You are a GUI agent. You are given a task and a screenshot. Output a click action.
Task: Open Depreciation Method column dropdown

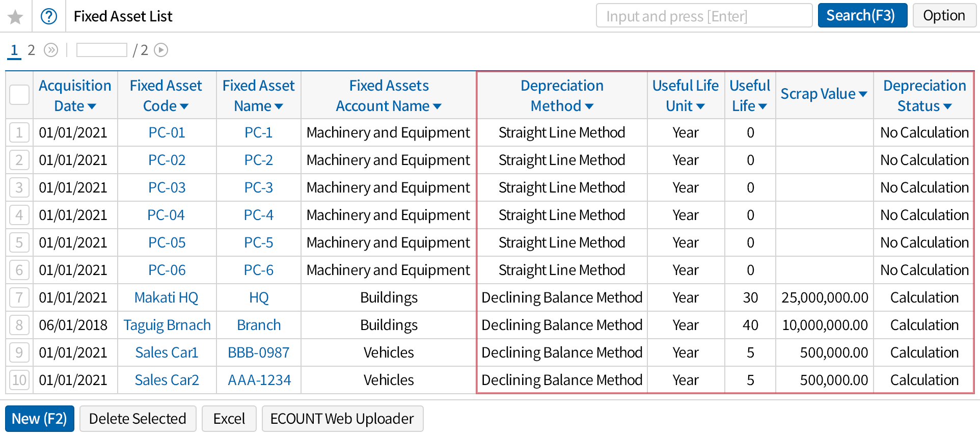coord(589,106)
